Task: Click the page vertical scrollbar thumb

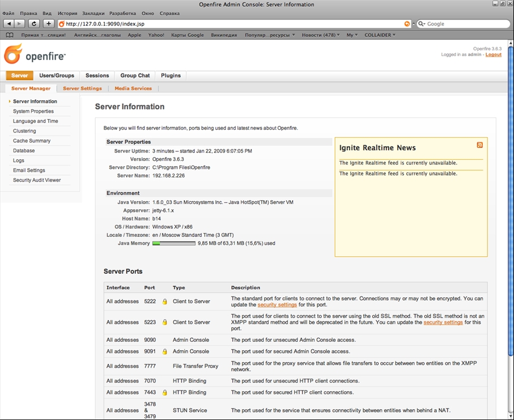Action: (x=511, y=201)
